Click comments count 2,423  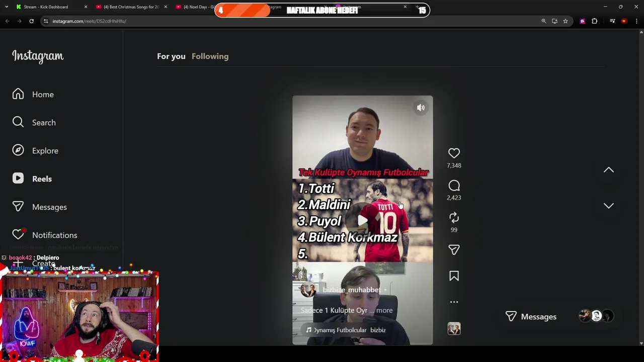click(x=454, y=198)
